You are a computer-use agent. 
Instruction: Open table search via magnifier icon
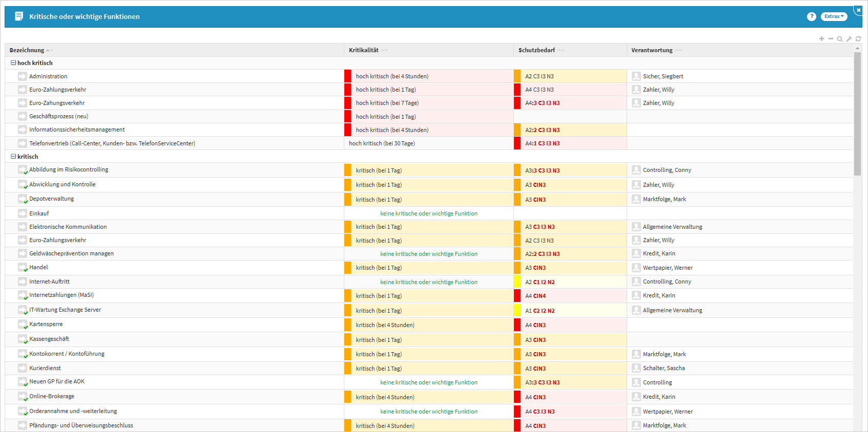(840, 39)
